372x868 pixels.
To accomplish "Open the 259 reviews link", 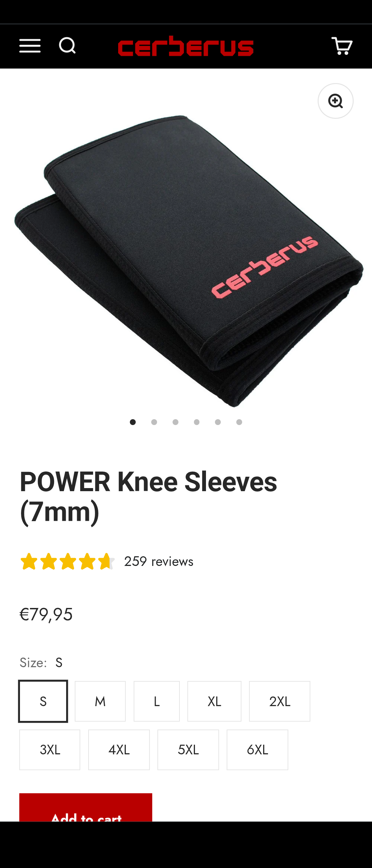I will tap(159, 561).
